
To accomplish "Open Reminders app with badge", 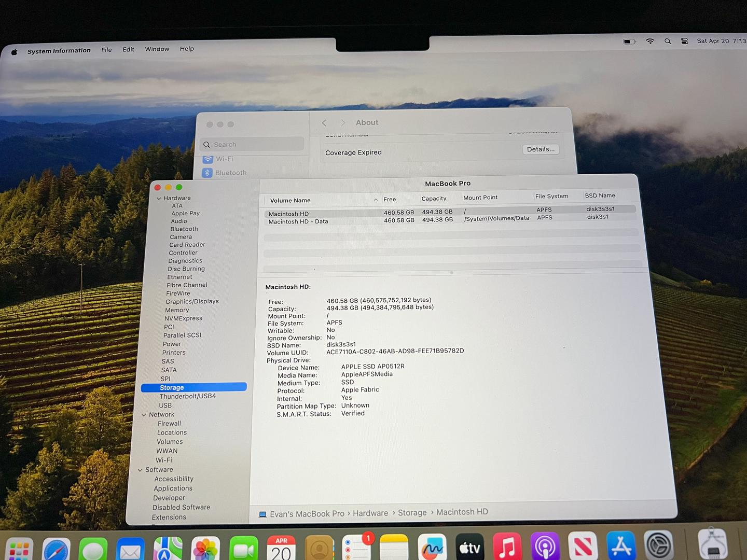I will coord(357,548).
